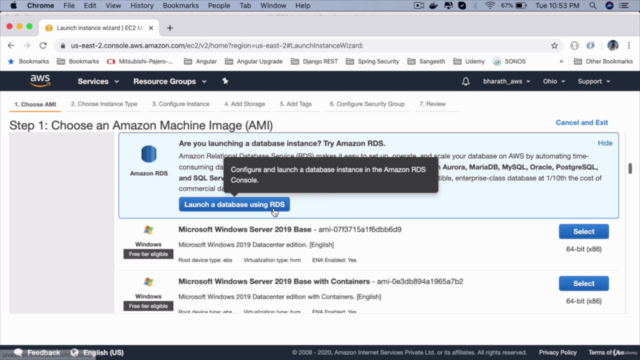Image resolution: width=640 pixels, height=360 pixels.
Task: Open the pin shortcuts star icon
Action: (x=225, y=81)
